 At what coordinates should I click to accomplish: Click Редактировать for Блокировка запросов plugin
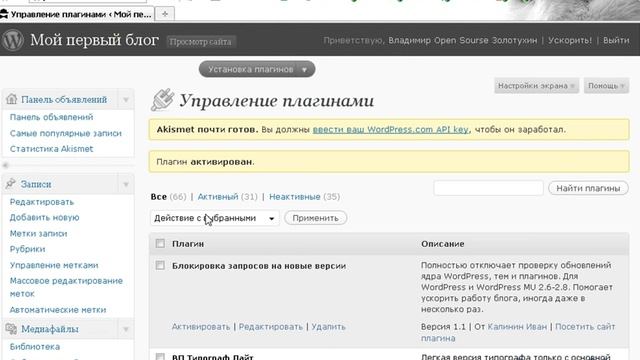pyautogui.click(x=271, y=327)
